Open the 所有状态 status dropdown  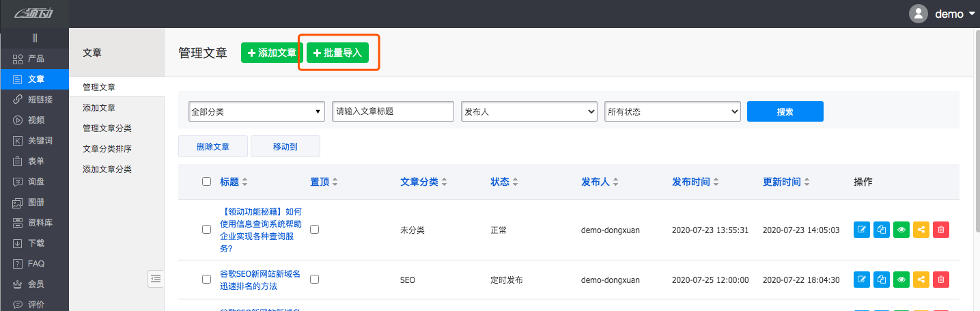pyautogui.click(x=673, y=111)
